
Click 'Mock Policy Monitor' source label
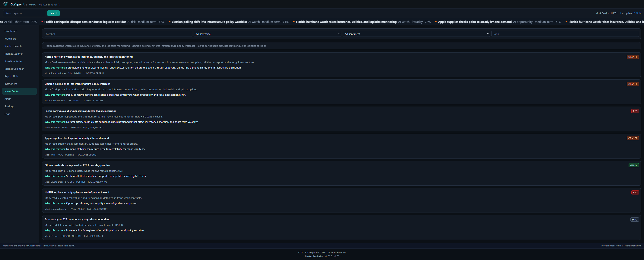[55, 101]
